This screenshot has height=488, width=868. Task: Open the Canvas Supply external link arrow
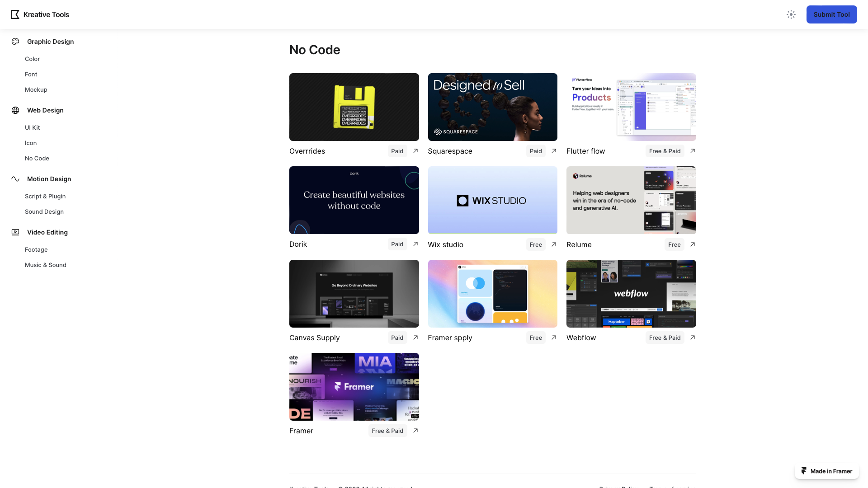[x=415, y=338]
